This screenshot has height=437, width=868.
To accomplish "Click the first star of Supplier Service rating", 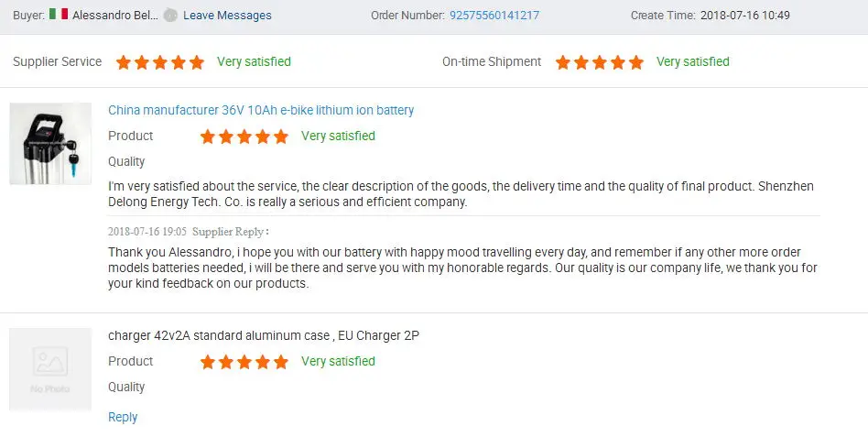I will coord(124,62).
